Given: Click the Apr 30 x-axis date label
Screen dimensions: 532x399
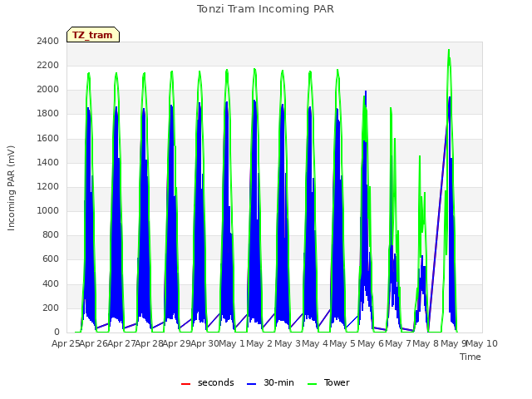Looking at the screenshot, I should tap(204, 343).
